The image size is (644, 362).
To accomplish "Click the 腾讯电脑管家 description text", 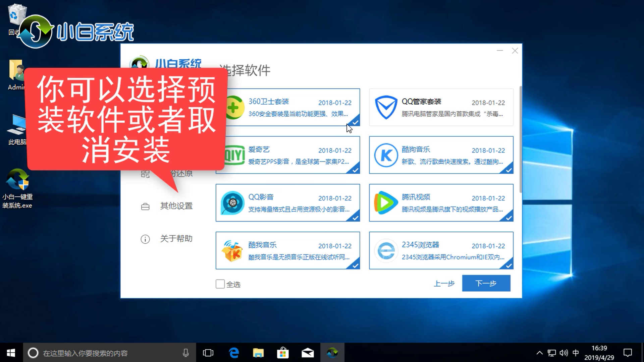I will point(452,114).
